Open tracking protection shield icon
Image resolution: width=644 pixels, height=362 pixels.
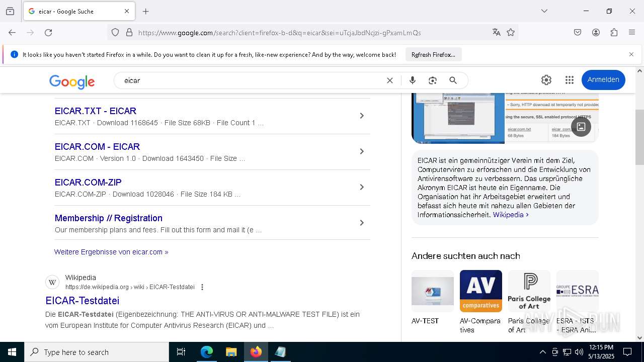coord(115,33)
